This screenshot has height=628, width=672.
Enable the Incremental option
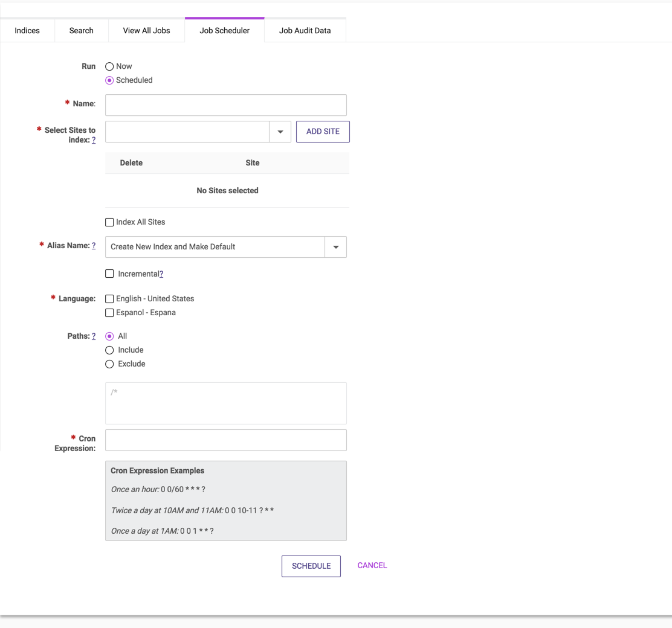[109, 274]
